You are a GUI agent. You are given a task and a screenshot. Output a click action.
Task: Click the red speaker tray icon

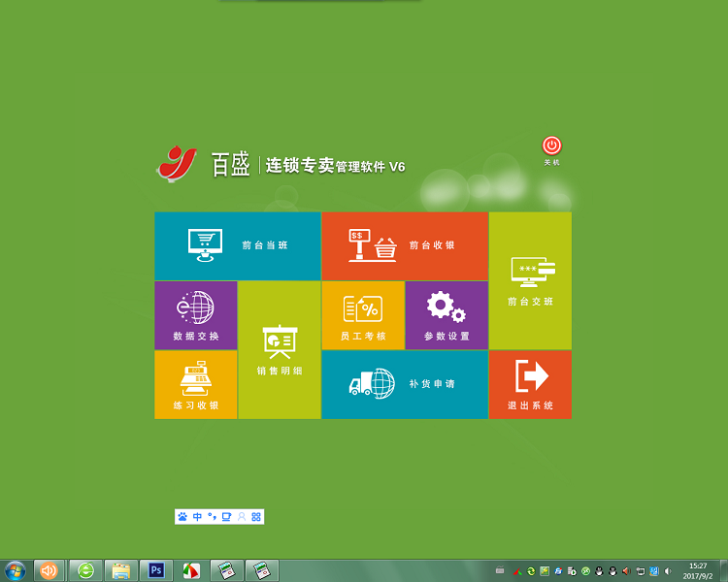coord(626,571)
